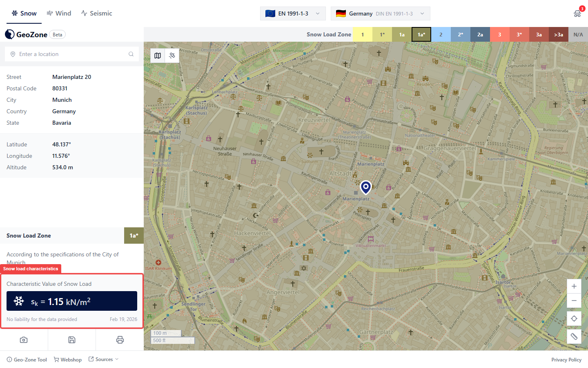This screenshot has width=588, height=368.
Task: Activate the ruler measurement tool
Action: click(574, 337)
